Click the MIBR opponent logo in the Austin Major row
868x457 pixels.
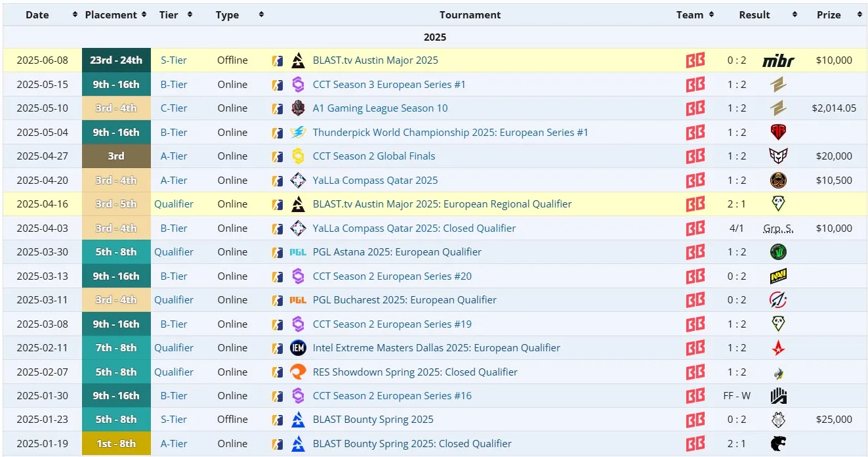coord(778,60)
